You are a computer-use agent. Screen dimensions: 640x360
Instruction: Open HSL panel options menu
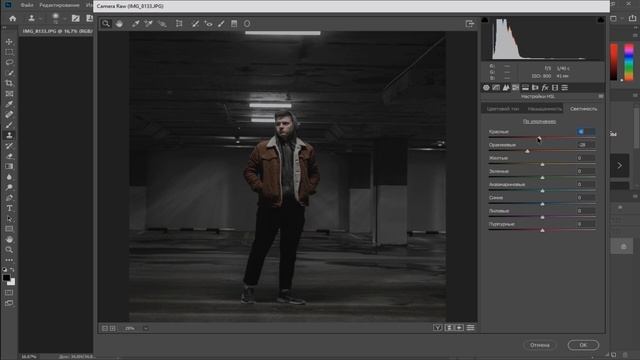(x=601, y=96)
